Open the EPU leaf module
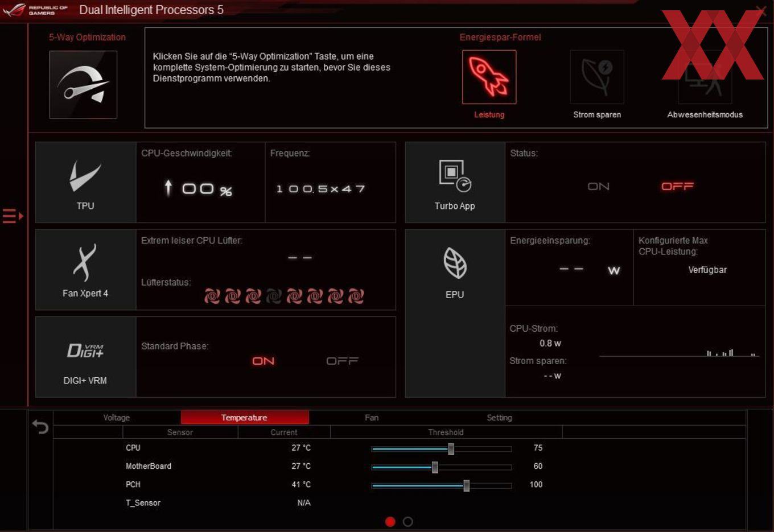The height and width of the screenshot is (532, 774). [455, 313]
